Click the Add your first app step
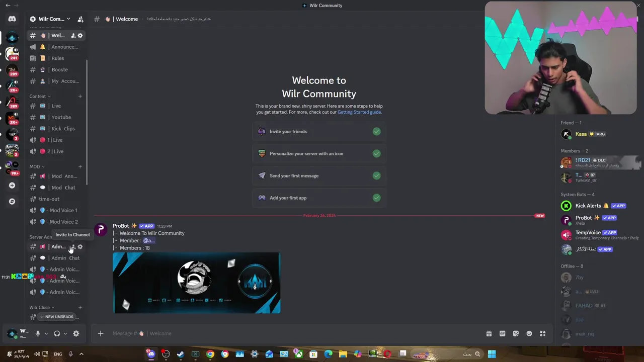 (x=319, y=198)
